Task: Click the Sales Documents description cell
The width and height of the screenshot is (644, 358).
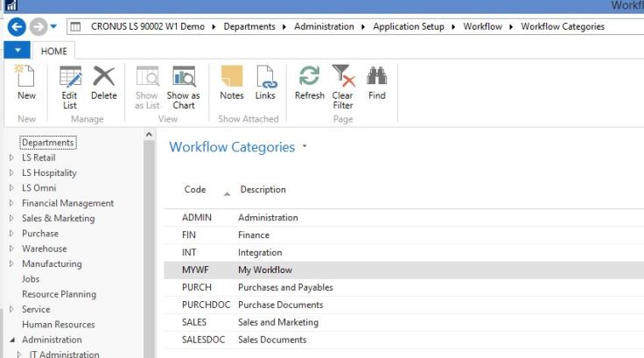Action: click(x=272, y=340)
